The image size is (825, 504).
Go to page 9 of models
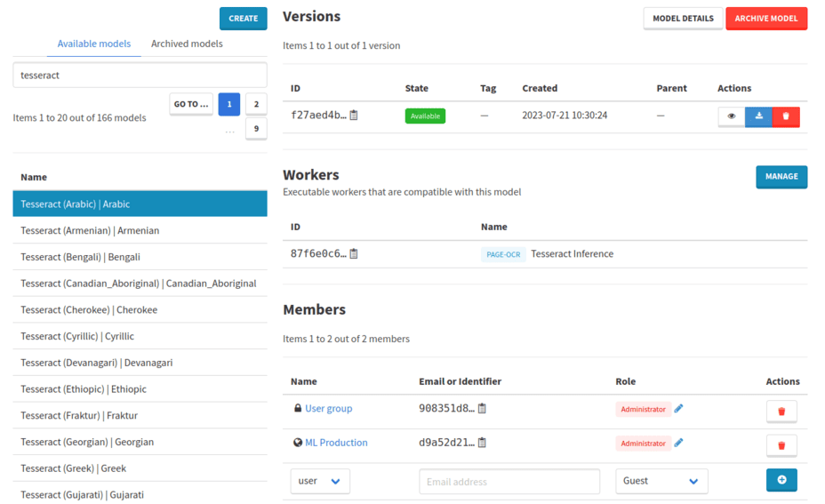(256, 128)
